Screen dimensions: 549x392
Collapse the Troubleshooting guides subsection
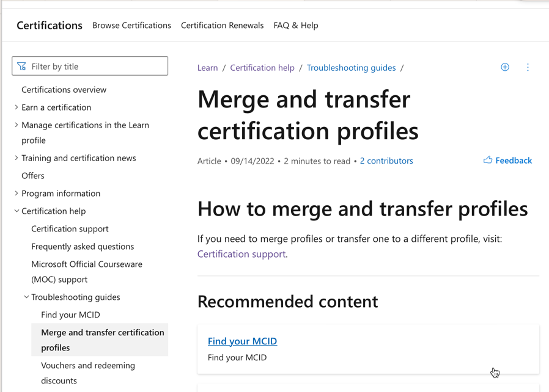point(26,297)
